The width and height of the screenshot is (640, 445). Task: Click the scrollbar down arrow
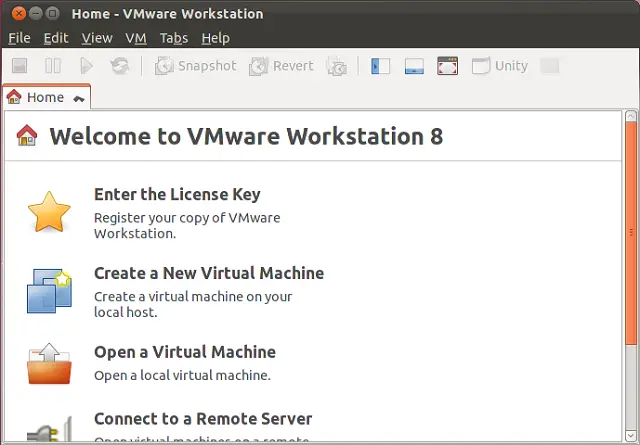click(631, 435)
